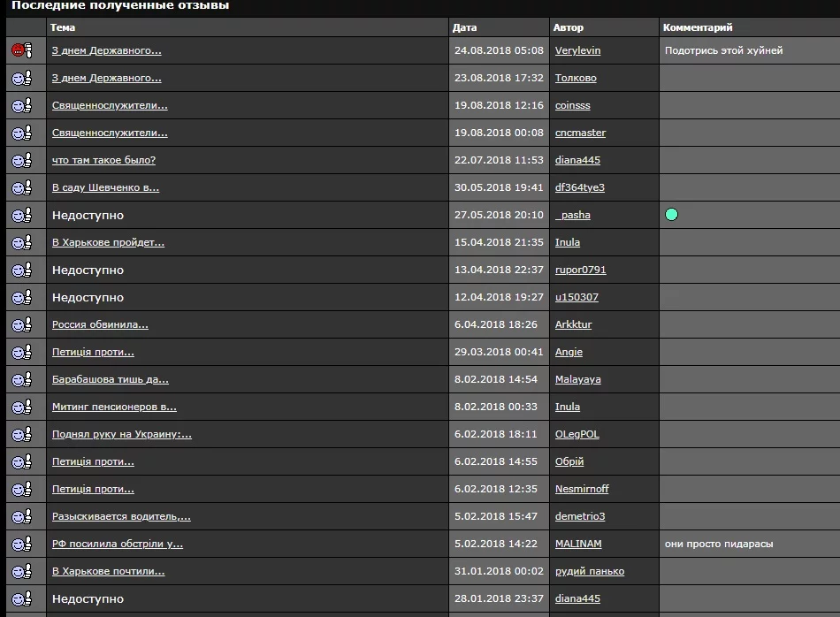Open the topic "В саду Шевченко в..."
This screenshot has width=840, height=617.
tap(105, 187)
